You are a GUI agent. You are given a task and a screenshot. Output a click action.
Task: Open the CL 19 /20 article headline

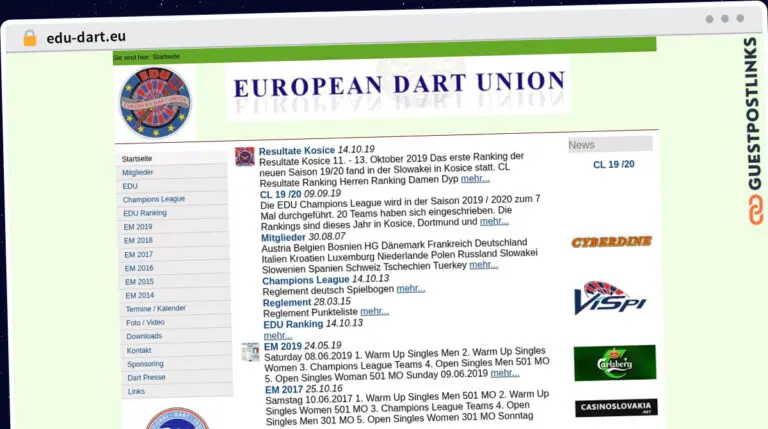pos(281,194)
